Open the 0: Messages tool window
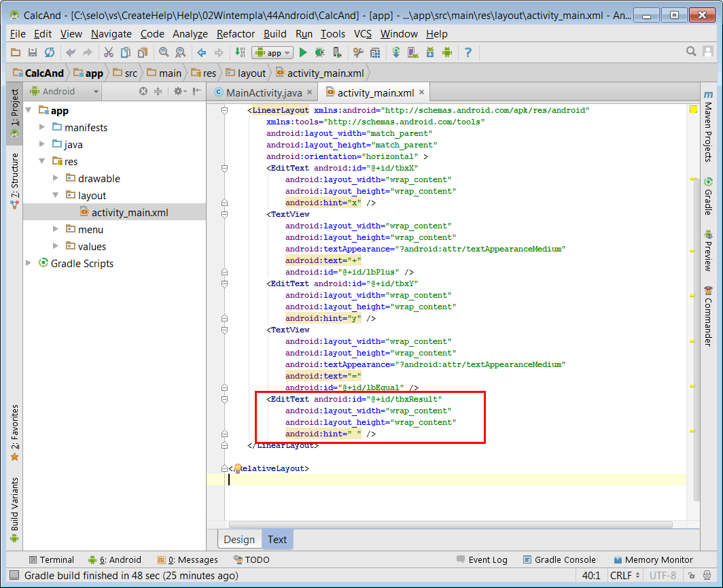The image size is (723, 588). [188, 559]
